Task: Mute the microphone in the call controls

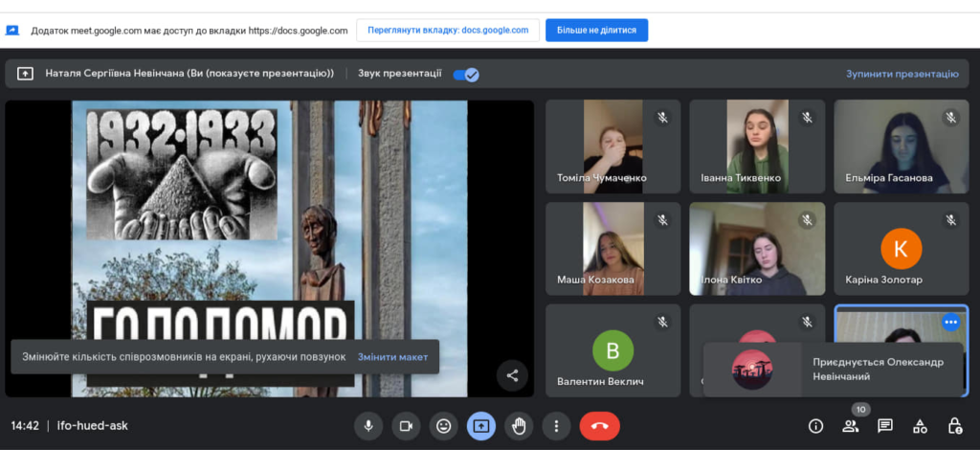Action: coord(368,426)
